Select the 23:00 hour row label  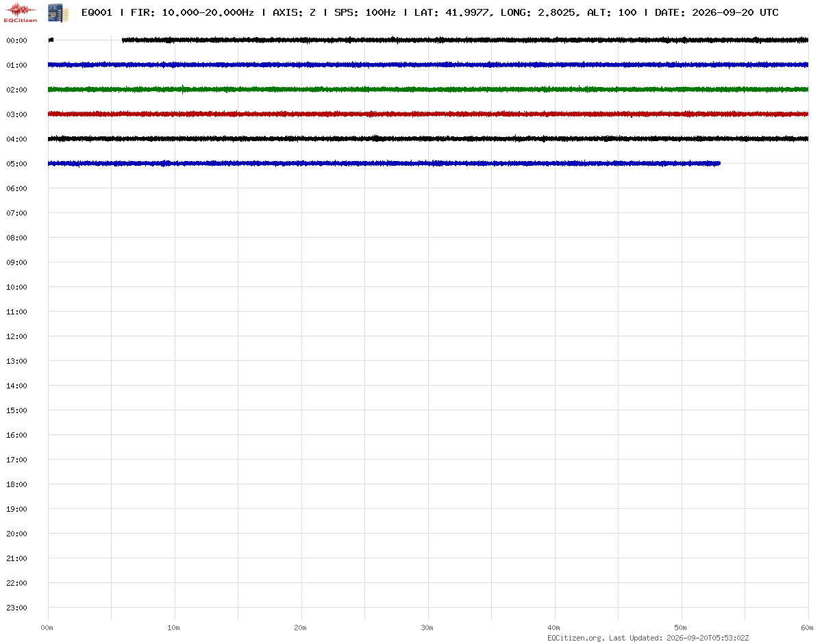(x=16, y=608)
